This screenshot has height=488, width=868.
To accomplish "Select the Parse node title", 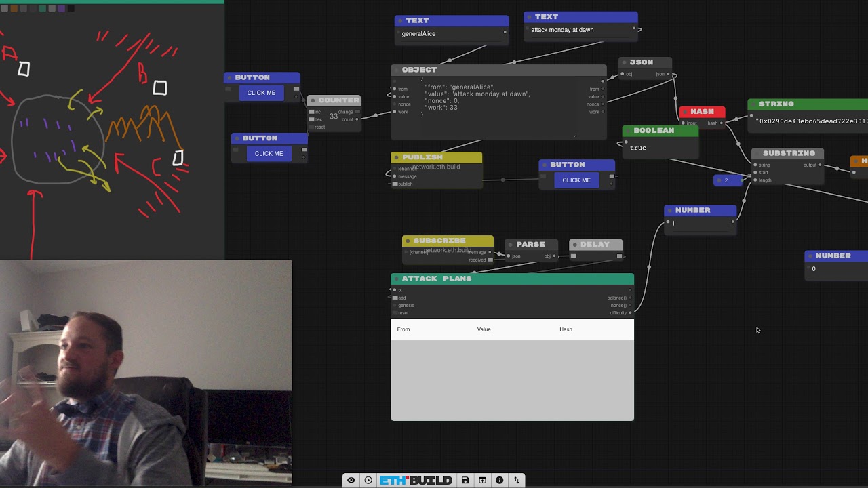I will (x=530, y=244).
